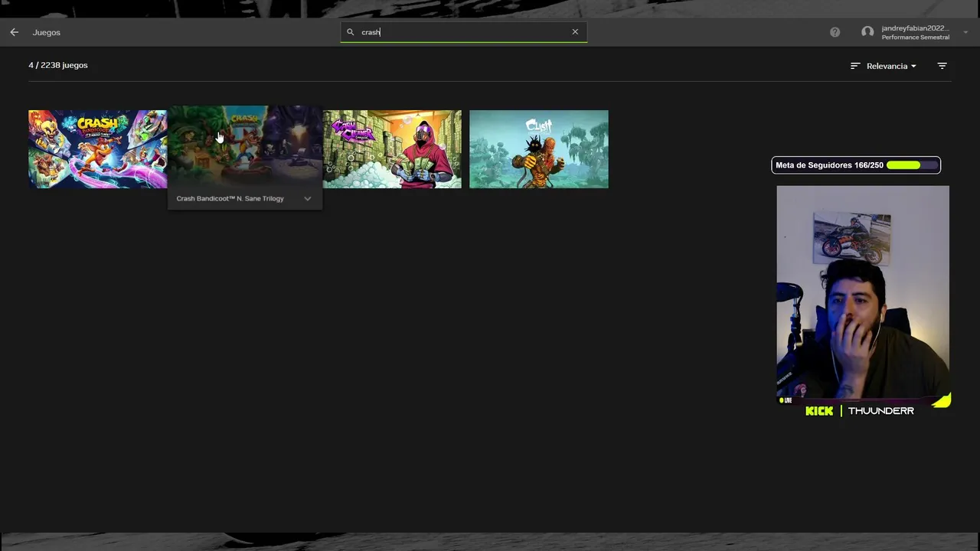Screen dimensions: 980x551
Task: Open the account dropdown arrow
Action: (965, 32)
